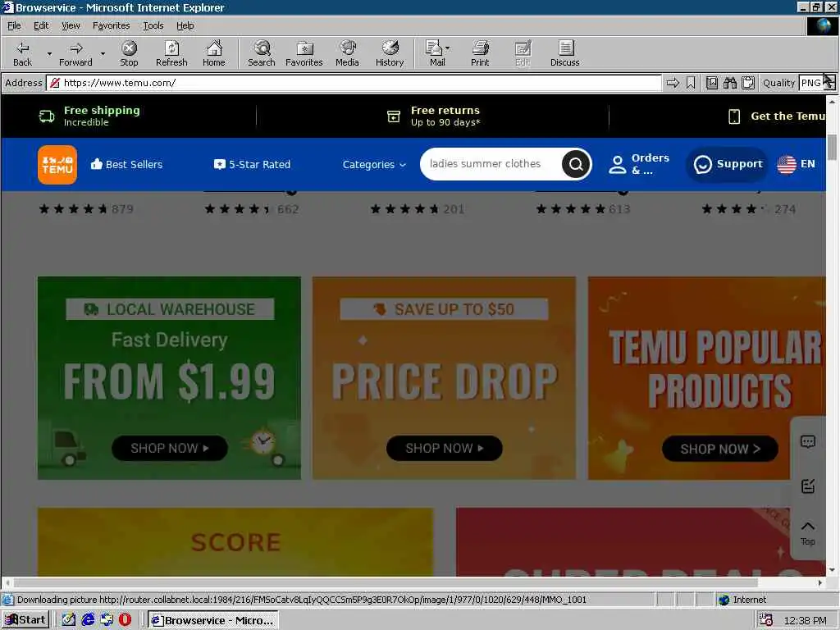840x630 pixels.
Task: Open the Edit menu
Action: (41, 25)
